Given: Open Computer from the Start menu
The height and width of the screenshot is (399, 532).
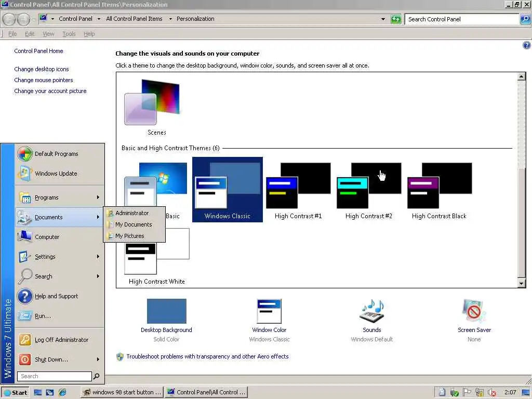Looking at the screenshot, I should pos(59,237).
